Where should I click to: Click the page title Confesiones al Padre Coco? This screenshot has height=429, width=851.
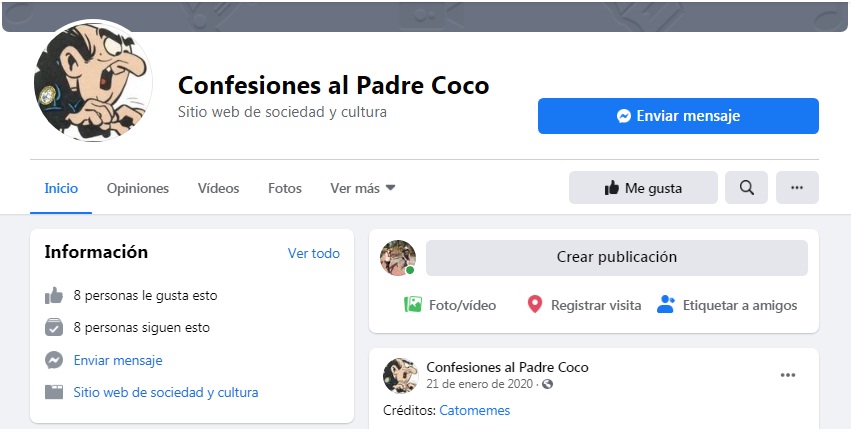click(334, 85)
